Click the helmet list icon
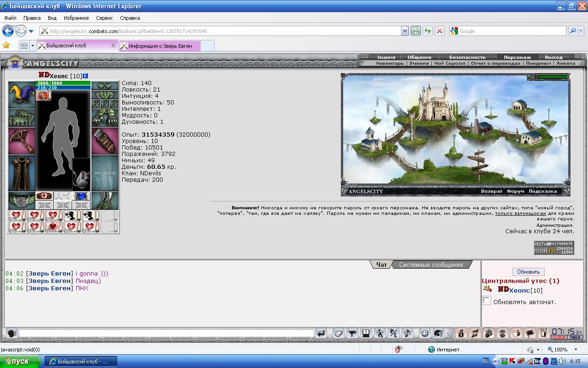The height and width of the screenshot is (368, 588). 439,333
